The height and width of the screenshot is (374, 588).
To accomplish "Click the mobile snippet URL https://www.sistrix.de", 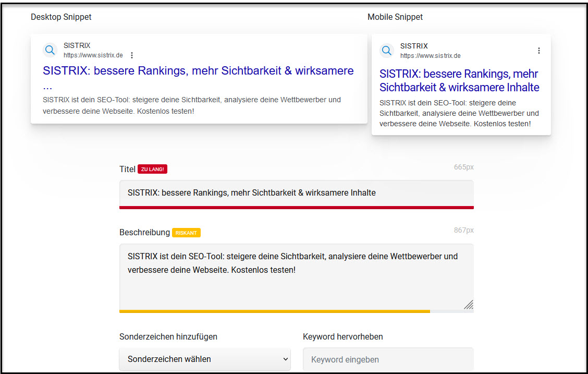I will click(430, 56).
